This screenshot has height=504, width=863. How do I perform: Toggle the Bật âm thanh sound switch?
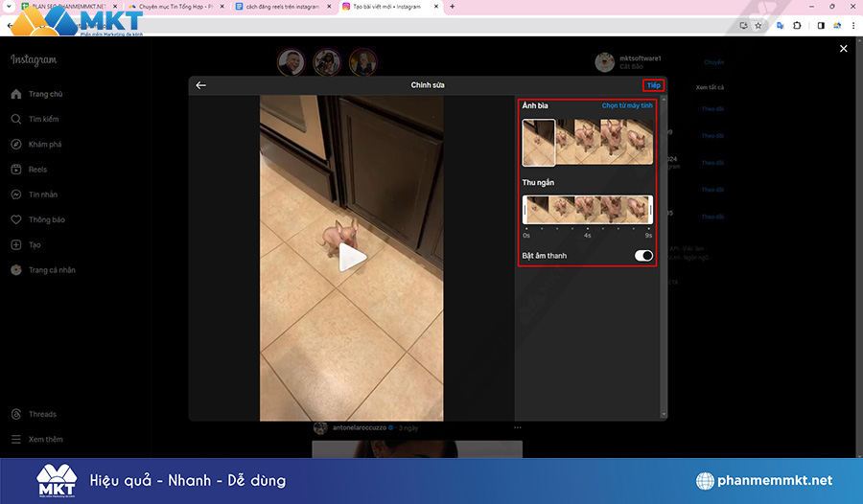tap(643, 256)
